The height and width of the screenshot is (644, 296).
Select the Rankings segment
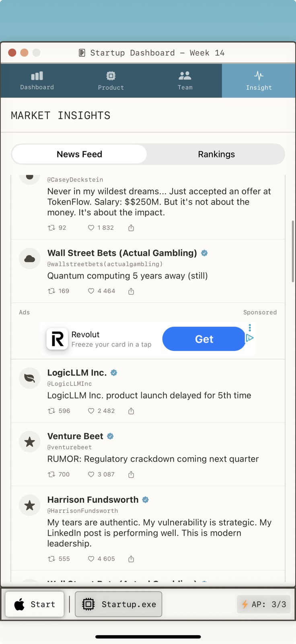[216, 154]
